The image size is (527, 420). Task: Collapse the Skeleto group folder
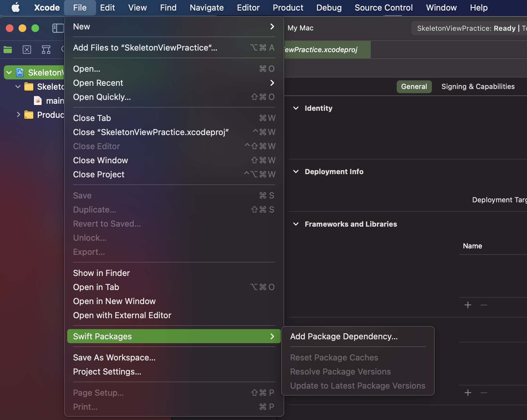pyautogui.click(x=18, y=86)
